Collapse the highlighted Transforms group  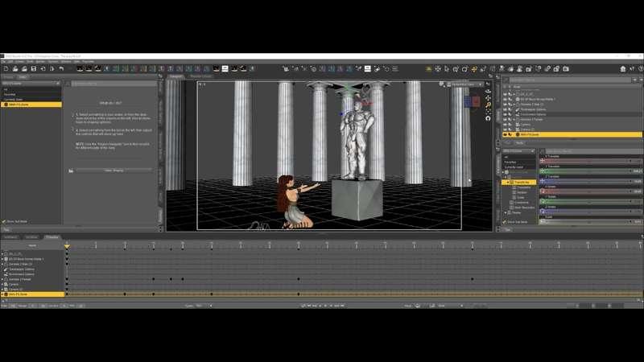tap(508, 183)
